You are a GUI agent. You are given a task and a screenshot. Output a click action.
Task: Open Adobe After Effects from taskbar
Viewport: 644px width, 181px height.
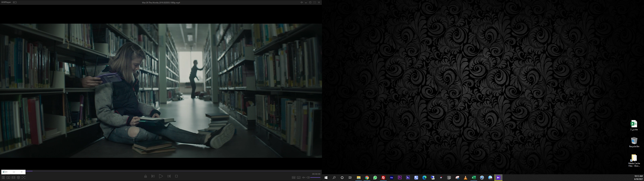(391, 177)
